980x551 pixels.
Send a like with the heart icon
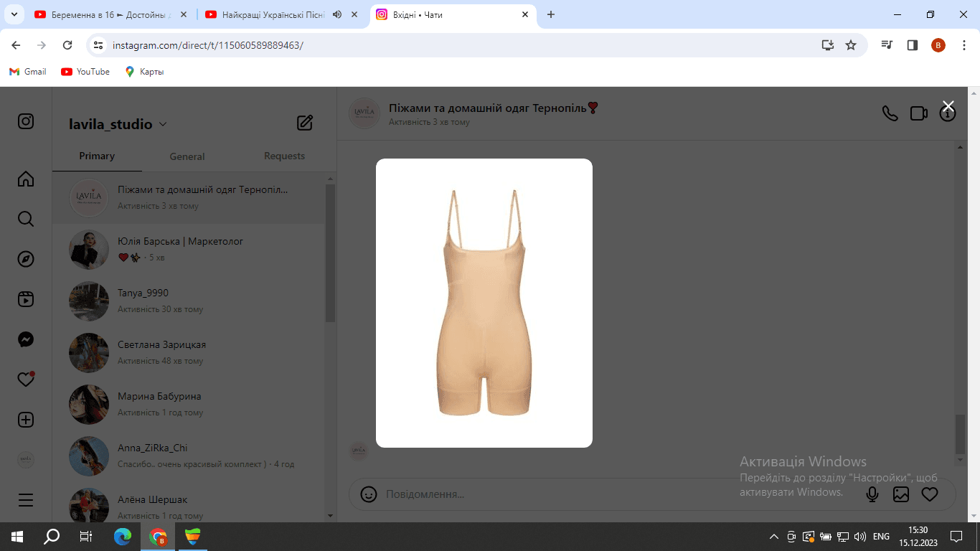click(930, 494)
